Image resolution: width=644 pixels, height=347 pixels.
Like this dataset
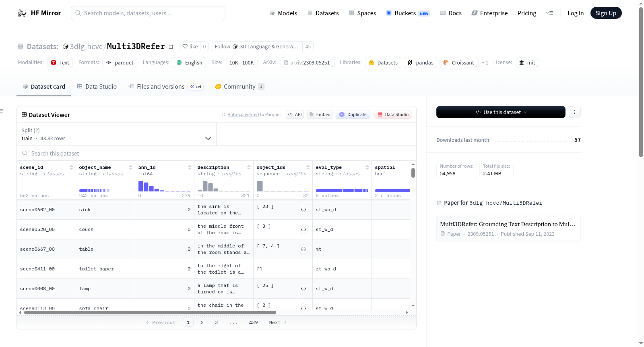[190, 46]
